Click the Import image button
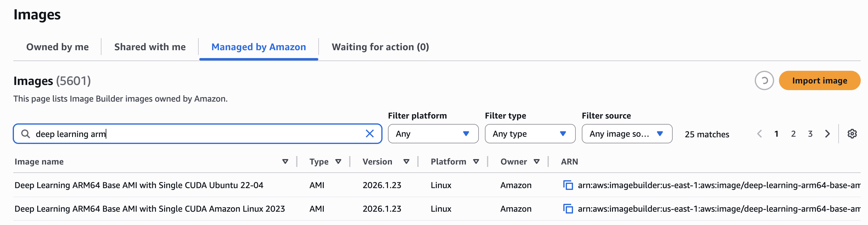Image resolution: width=868 pixels, height=225 pixels. [x=820, y=80]
